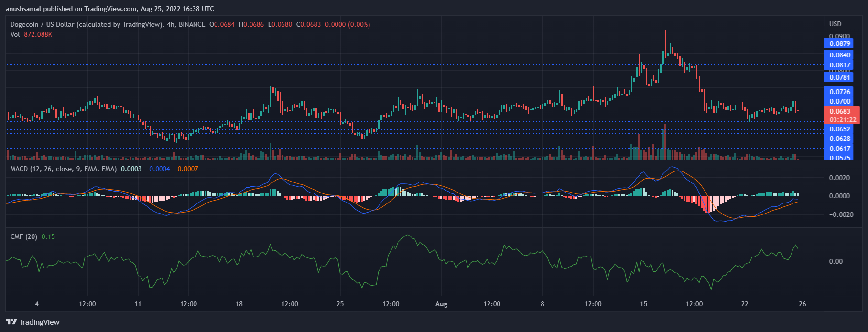This screenshot has width=868, height=332.
Task: Select the 0.0652 price level label
Action: click(839, 129)
